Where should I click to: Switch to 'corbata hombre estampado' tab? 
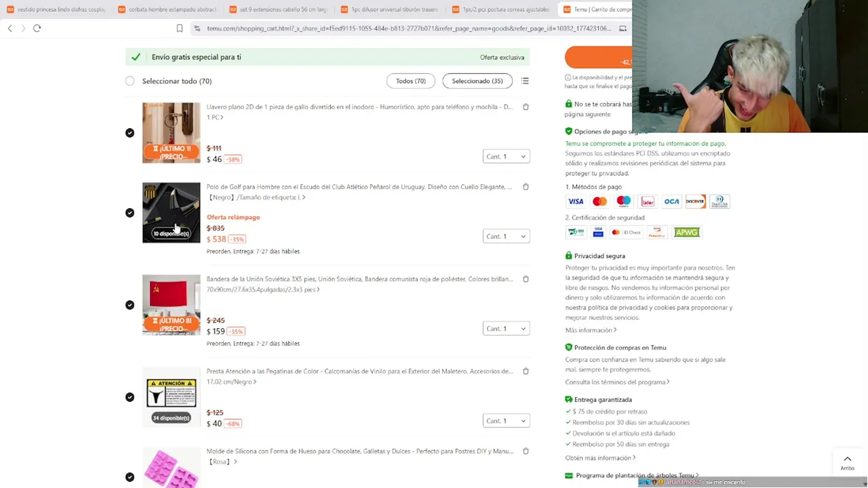167,9
